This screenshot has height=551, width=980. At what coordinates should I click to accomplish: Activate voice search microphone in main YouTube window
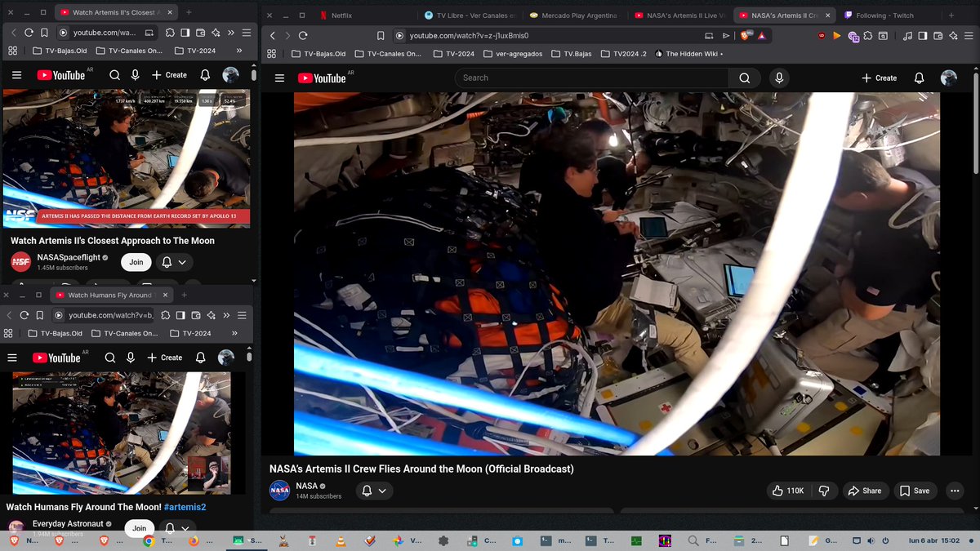(x=779, y=78)
